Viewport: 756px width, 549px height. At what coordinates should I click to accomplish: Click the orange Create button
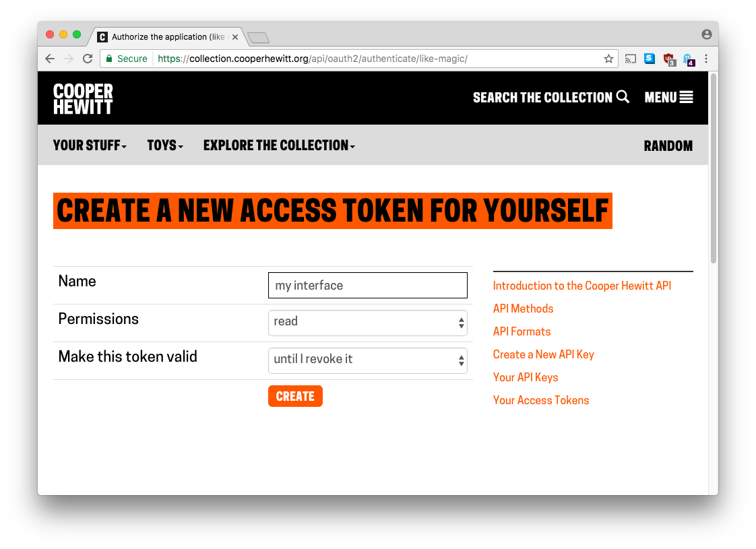(x=296, y=396)
